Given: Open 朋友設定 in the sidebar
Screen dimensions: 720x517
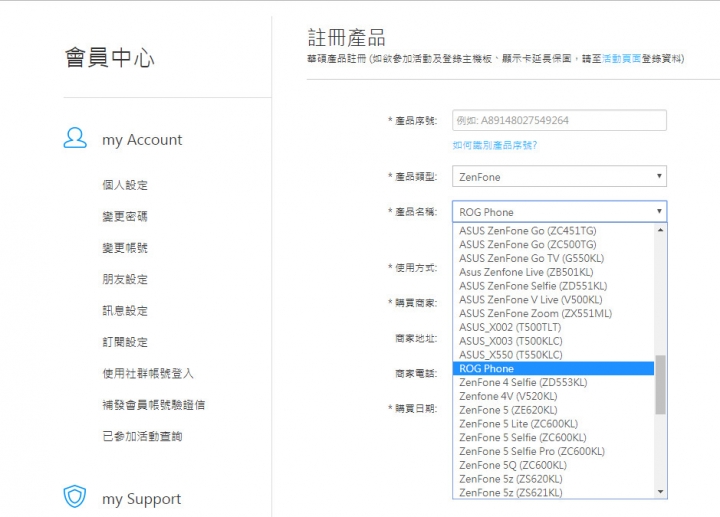Looking at the screenshot, I should pyautogui.click(x=125, y=279).
